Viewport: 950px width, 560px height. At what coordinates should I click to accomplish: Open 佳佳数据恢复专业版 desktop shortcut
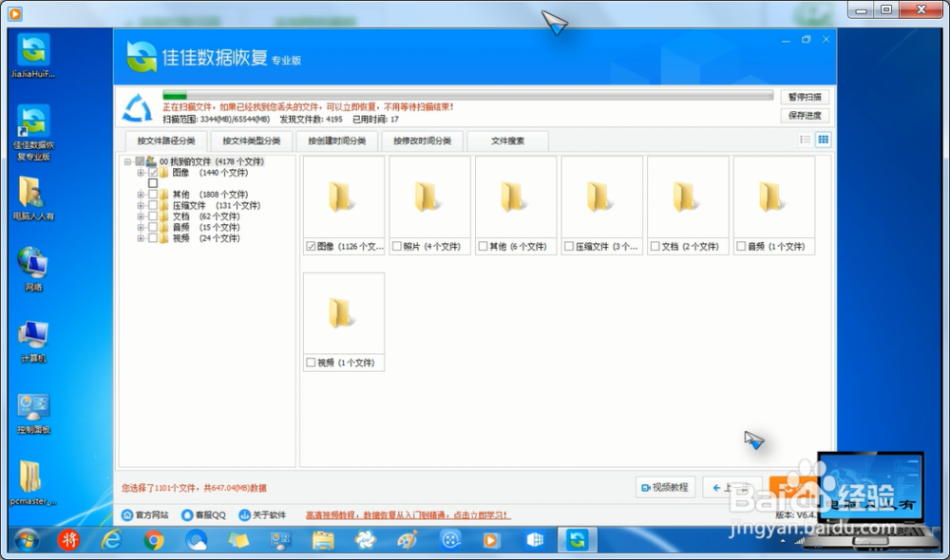pyautogui.click(x=33, y=132)
